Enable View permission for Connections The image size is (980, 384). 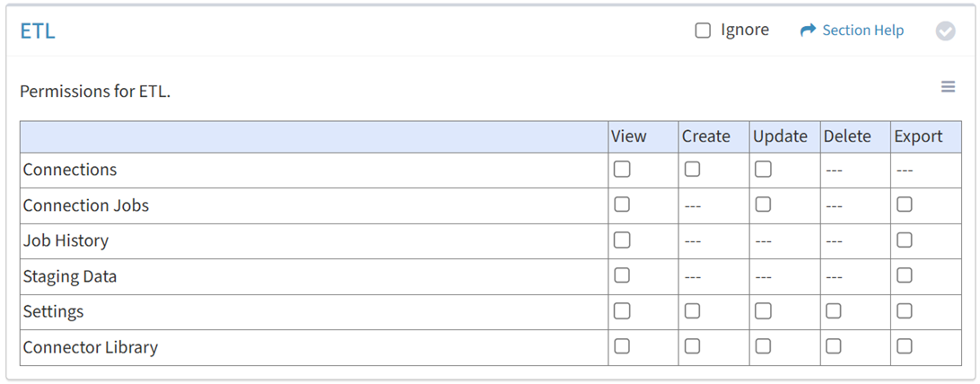(622, 170)
